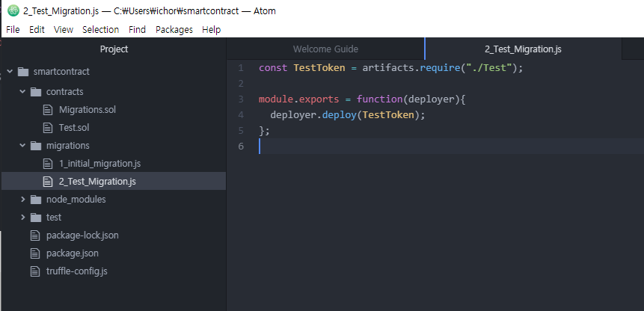This screenshot has width=644, height=311.
Task: Collapse the migrations folder chevron
Action: tap(22, 145)
